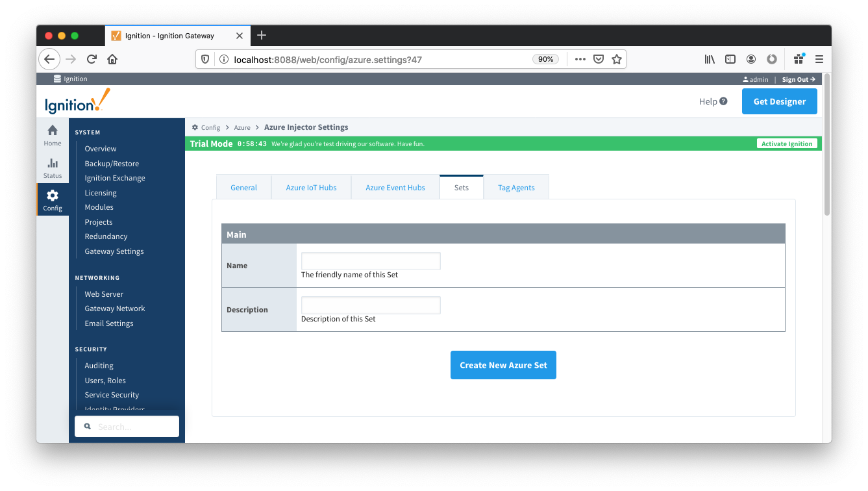Open page actions three-dot menu
The height and width of the screenshot is (491, 868).
580,59
